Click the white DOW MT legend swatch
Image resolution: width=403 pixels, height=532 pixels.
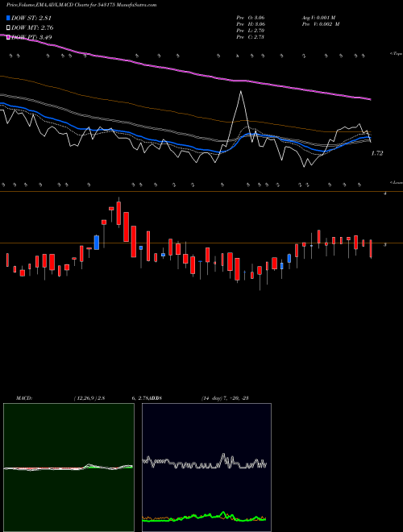coord(9,27)
